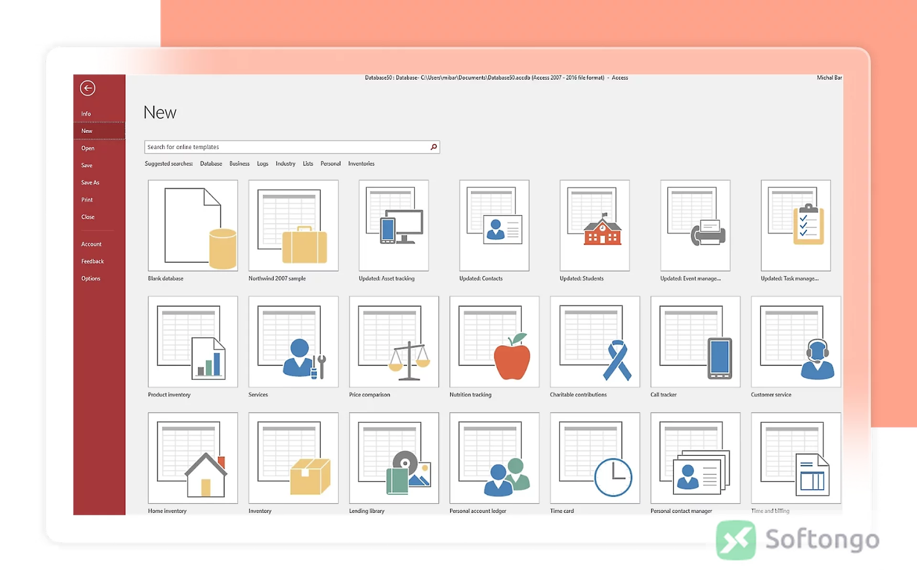The height and width of the screenshot is (588, 917).
Task: Click the search magnifier icon
Action: coord(434,147)
